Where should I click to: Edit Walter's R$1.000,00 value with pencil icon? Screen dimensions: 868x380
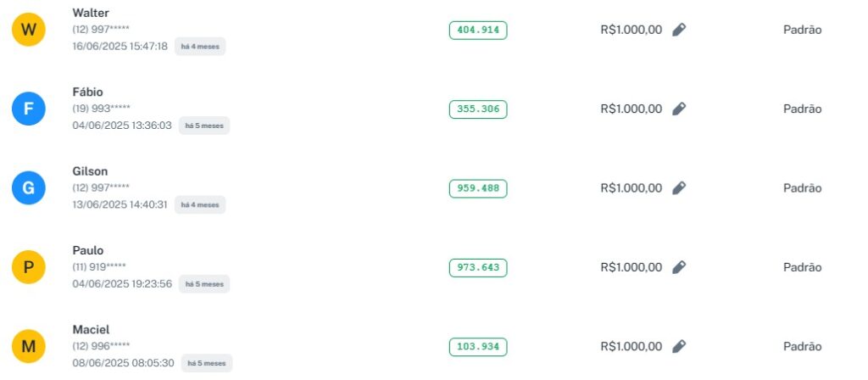pos(679,30)
